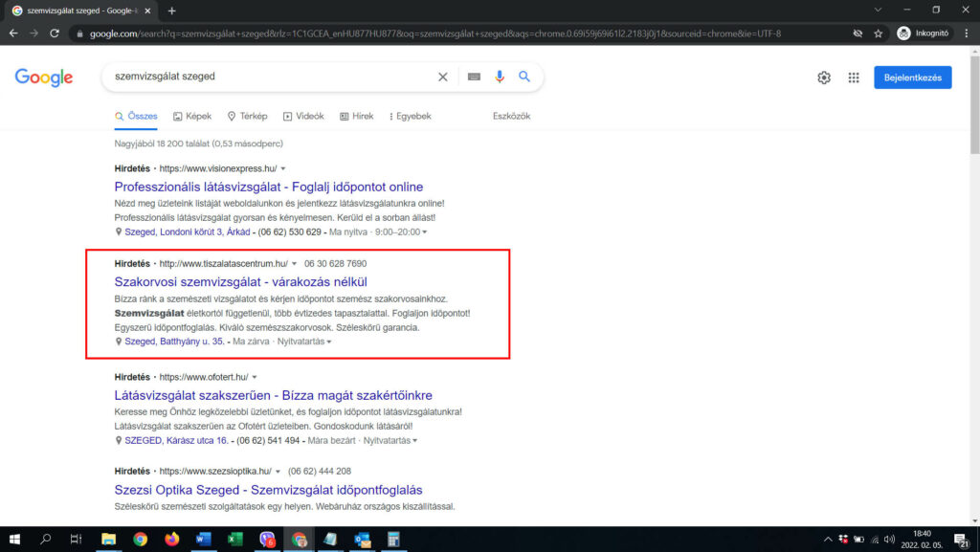This screenshot has width=980, height=552.
Task: Click the phone number 06 30 628 7690
Action: click(336, 263)
